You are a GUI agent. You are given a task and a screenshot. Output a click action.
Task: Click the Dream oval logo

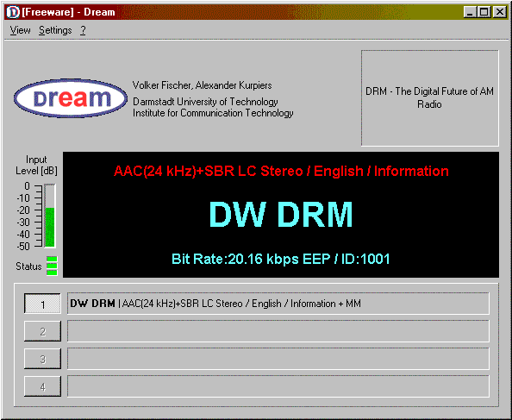[x=71, y=98]
